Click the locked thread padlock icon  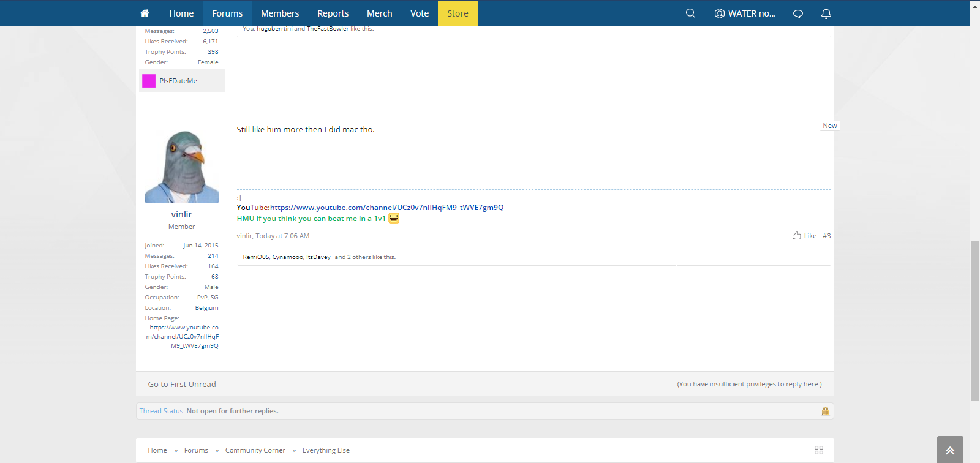click(x=826, y=411)
